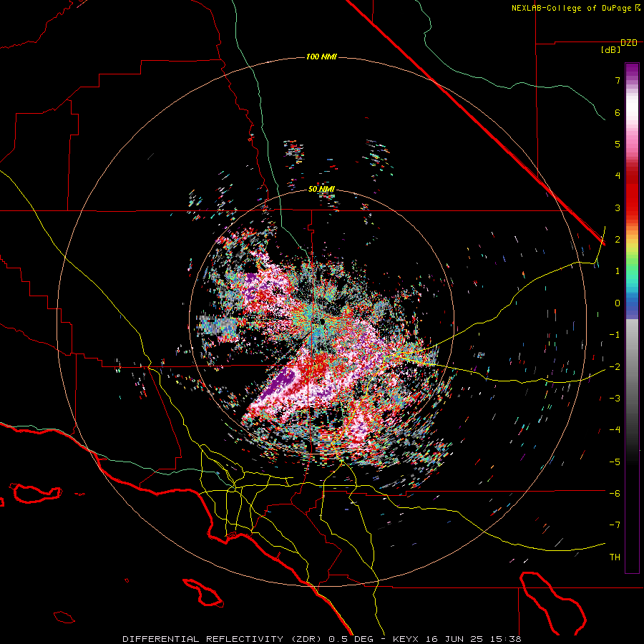Click the 100 NMI range ring label
Viewport: 644px width, 644px height.
pyautogui.click(x=321, y=57)
